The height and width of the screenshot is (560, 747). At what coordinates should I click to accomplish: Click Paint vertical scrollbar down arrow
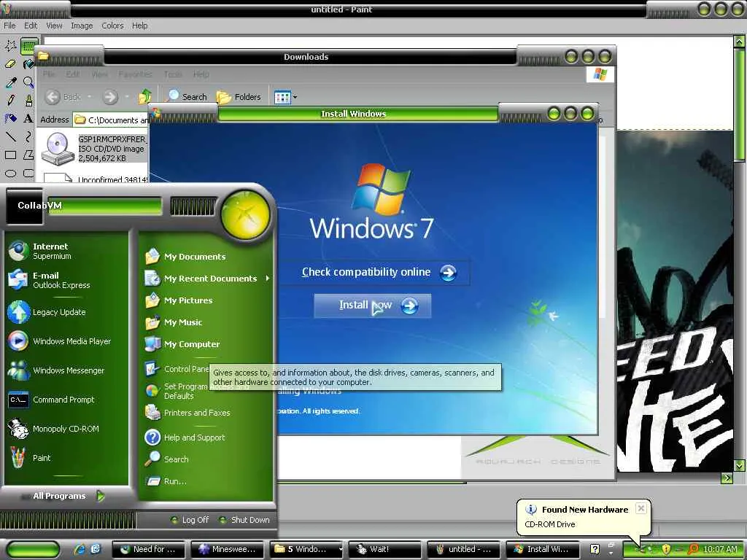(x=739, y=464)
